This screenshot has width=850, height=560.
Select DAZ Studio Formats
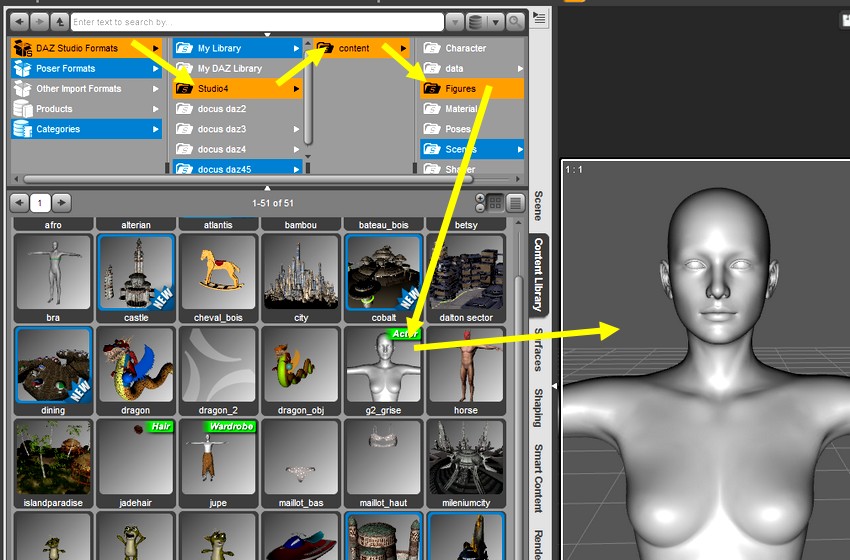tap(86, 48)
